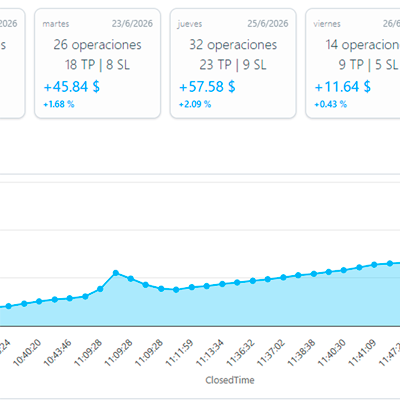The width and height of the screenshot is (400, 400).
Task: Click the "jueves" day label
Action: (x=190, y=24)
